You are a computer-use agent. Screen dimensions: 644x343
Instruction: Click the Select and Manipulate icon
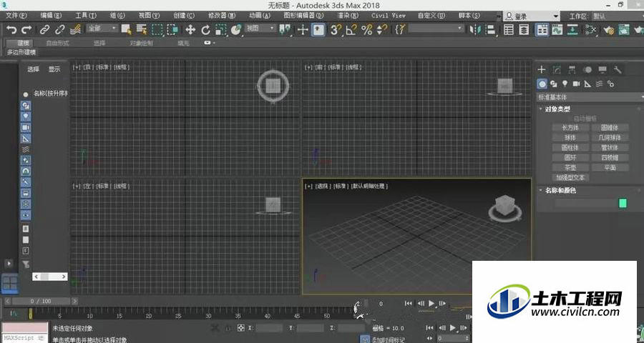pyautogui.click(x=303, y=29)
